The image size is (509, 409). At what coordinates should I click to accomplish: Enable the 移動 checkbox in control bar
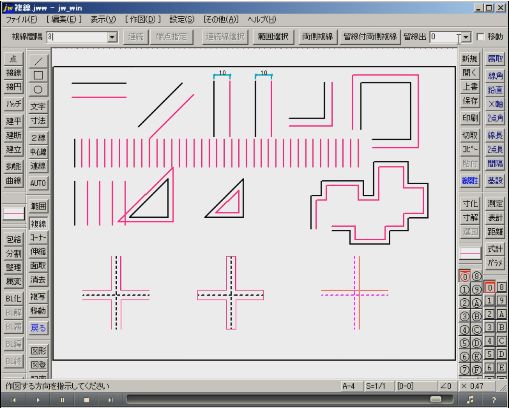point(480,37)
